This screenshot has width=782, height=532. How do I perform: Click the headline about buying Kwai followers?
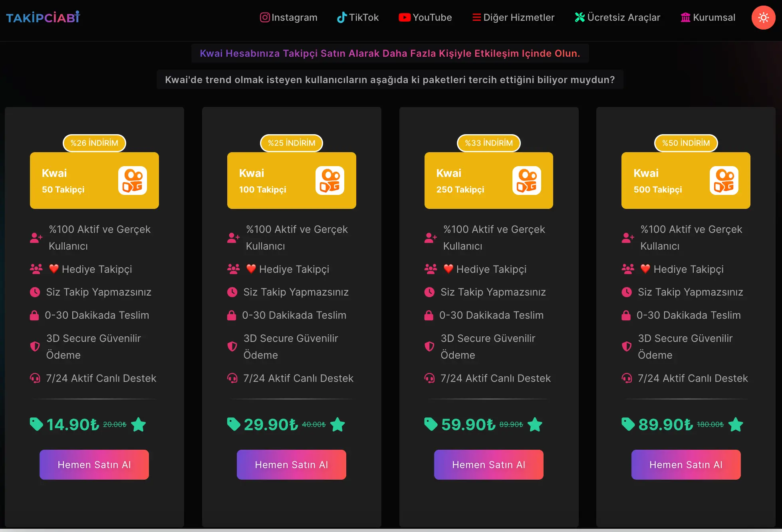[390, 53]
